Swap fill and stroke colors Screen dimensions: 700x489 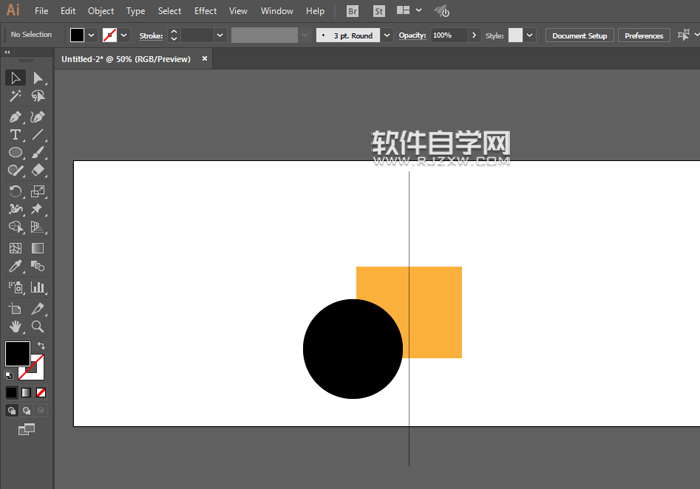pos(41,346)
